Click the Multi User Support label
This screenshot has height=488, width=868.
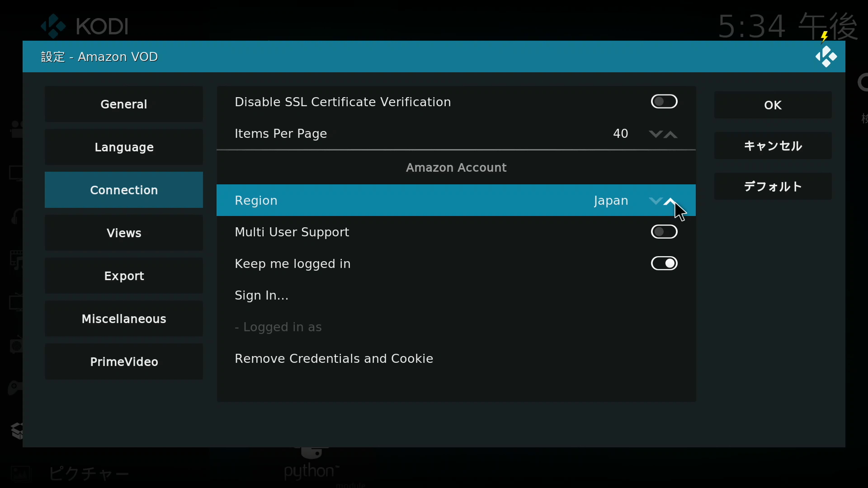(x=292, y=232)
